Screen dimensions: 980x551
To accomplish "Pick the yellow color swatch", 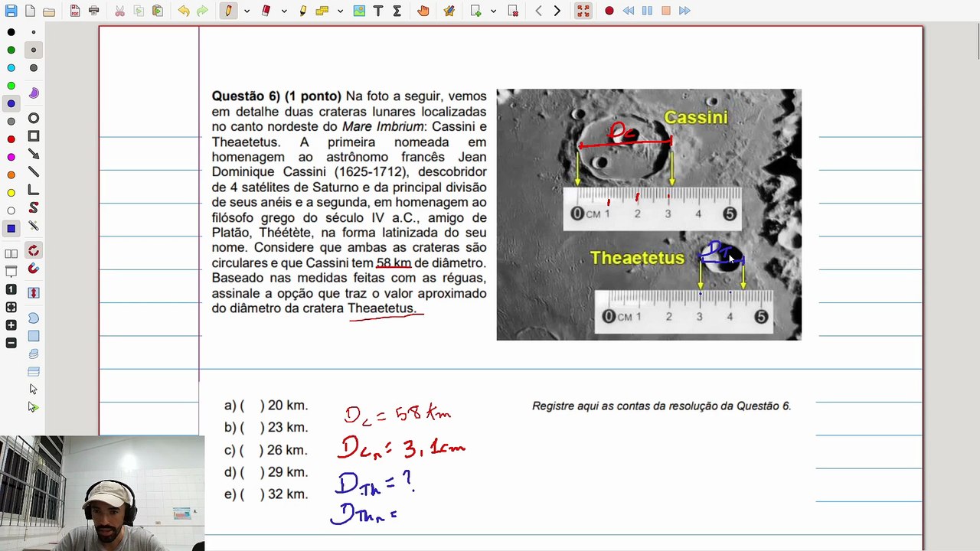I will tap(11, 193).
